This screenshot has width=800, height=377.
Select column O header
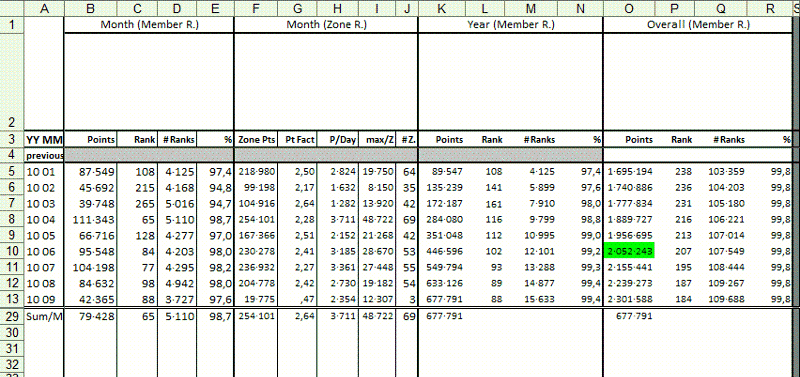click(x=629, y=8)
